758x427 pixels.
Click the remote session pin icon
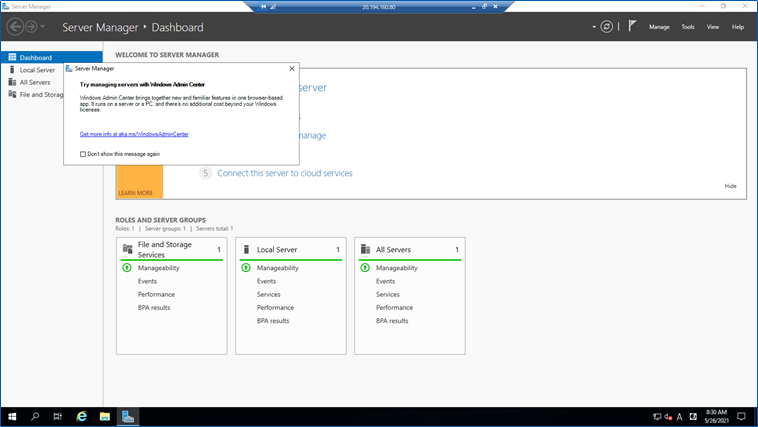[x=263, y=7]
